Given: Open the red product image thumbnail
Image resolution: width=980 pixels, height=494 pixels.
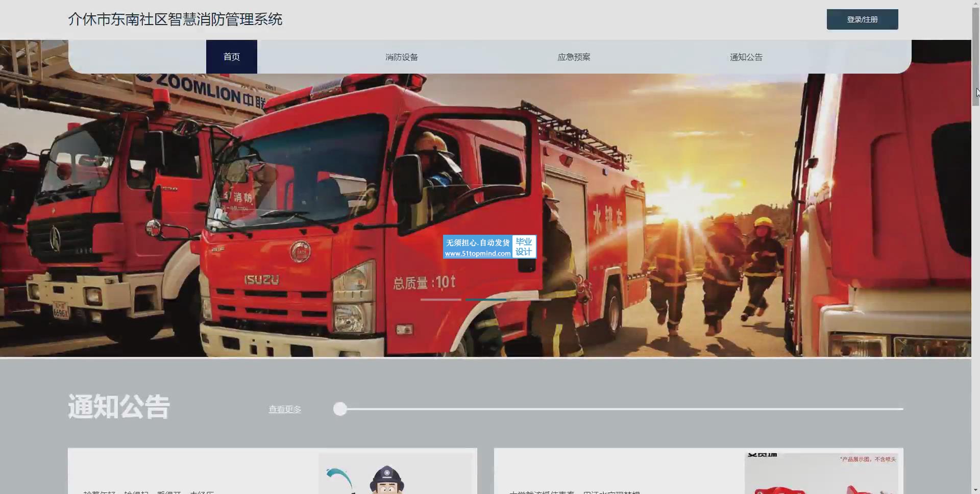Looking at the screenshot, I should (821, 475).
